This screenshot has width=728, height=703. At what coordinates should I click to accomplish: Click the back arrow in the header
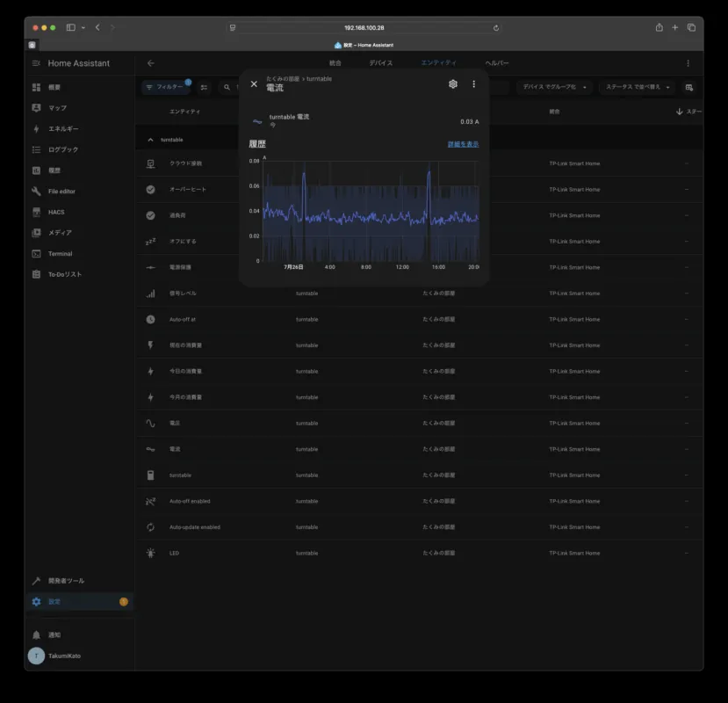pos(151,63)
